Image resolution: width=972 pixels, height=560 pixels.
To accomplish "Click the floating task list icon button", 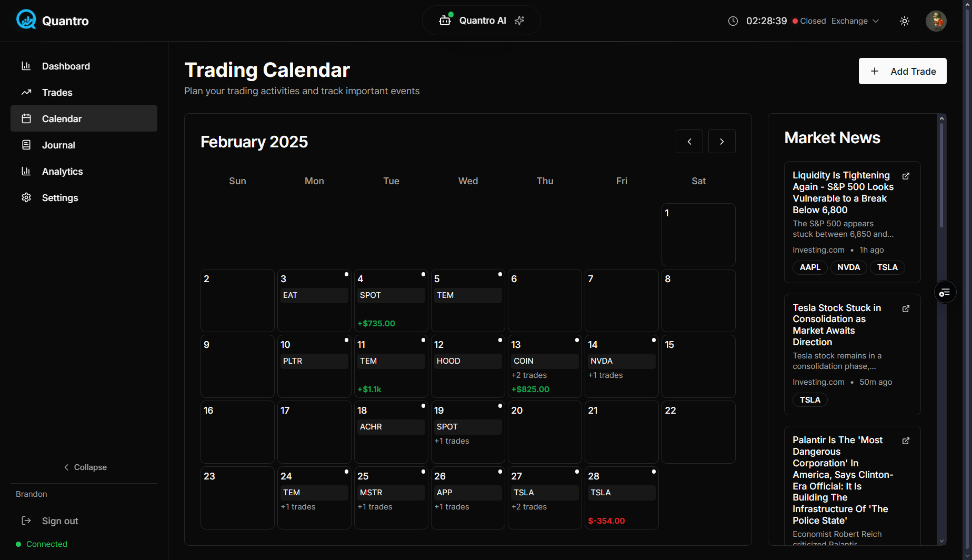I will coord(945,292).
